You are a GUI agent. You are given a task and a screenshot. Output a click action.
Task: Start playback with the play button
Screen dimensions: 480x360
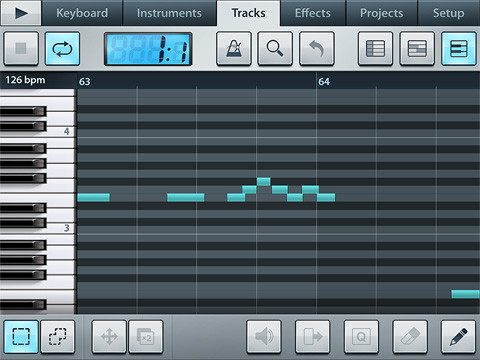click(21, 13)
